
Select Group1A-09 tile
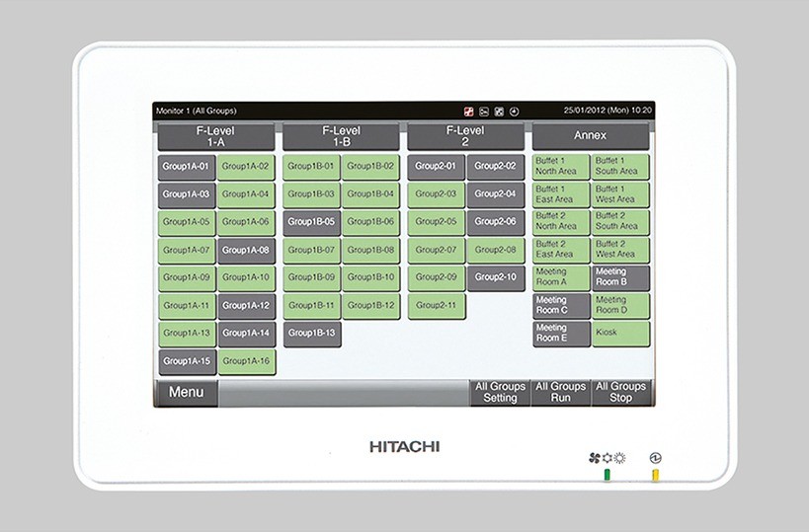click(187, 278)
